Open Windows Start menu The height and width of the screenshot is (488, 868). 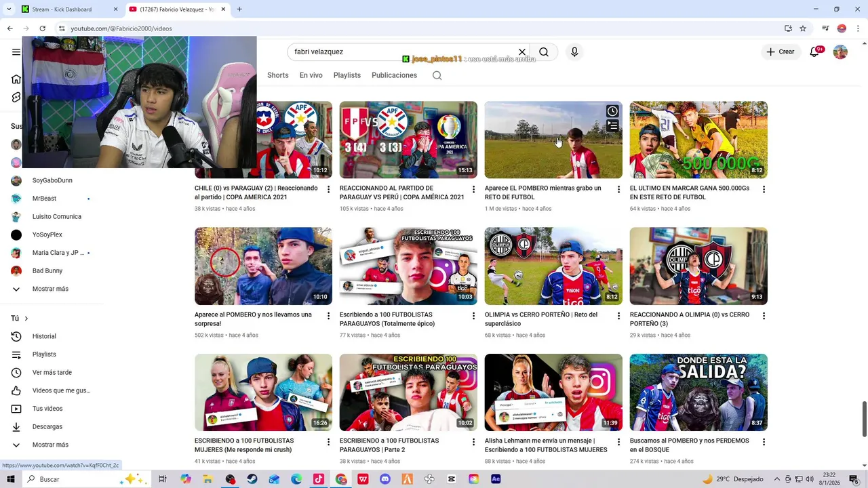[10, 479]
